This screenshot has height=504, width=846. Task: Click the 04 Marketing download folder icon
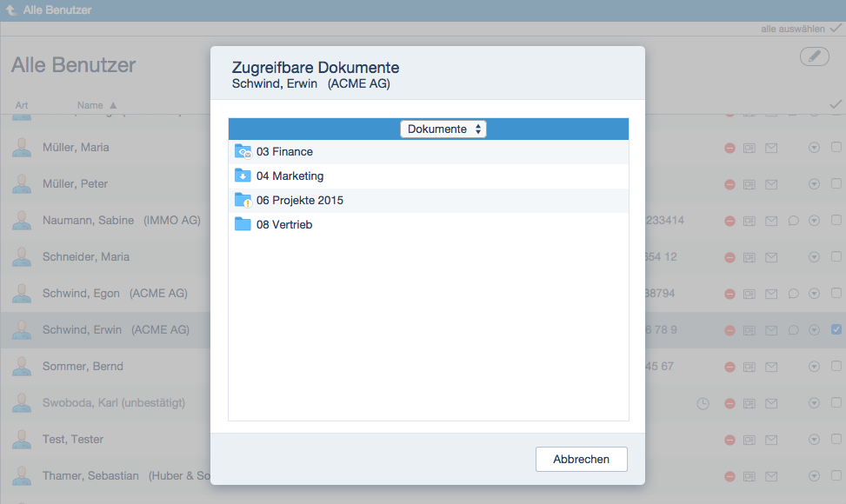[243, 176]
